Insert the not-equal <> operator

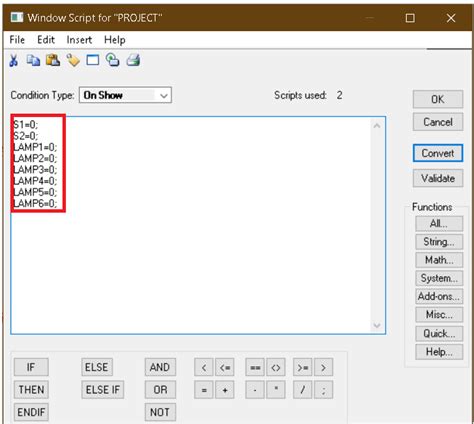(x=276, y=367)
